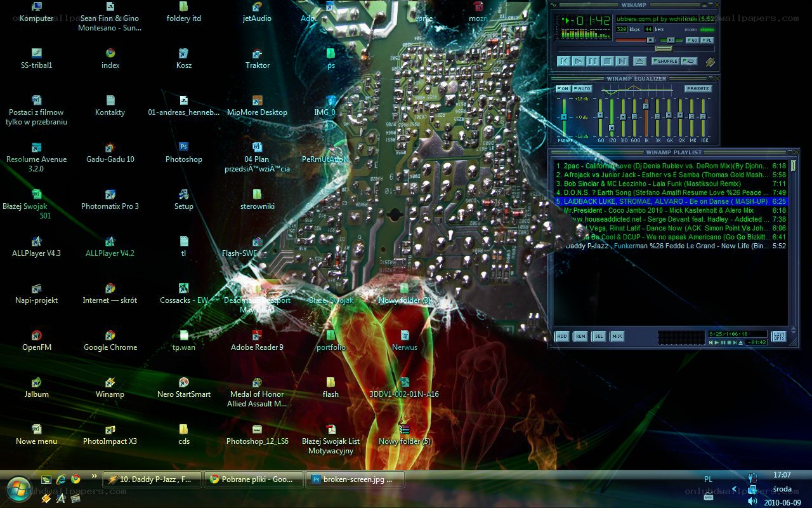Expand hidden Quick Launch items chevron
This screenshot has width=812, height=508.
[x=95, y=476]
